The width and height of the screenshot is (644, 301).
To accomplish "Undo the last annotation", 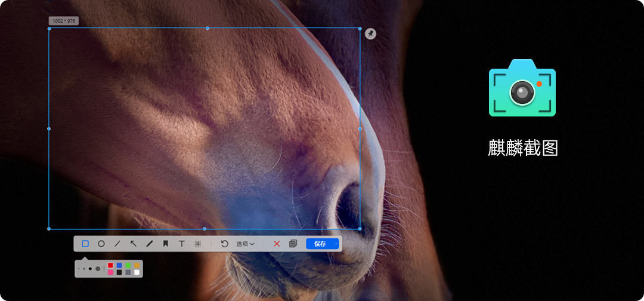I will (225, 244).
